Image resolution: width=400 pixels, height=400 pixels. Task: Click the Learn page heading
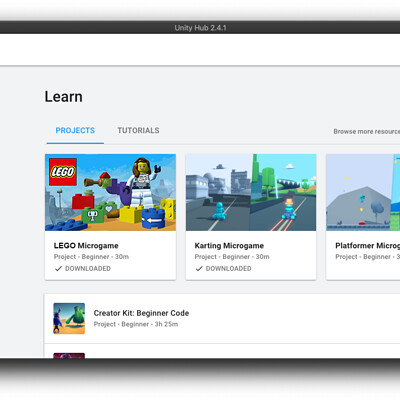point(64,97)
